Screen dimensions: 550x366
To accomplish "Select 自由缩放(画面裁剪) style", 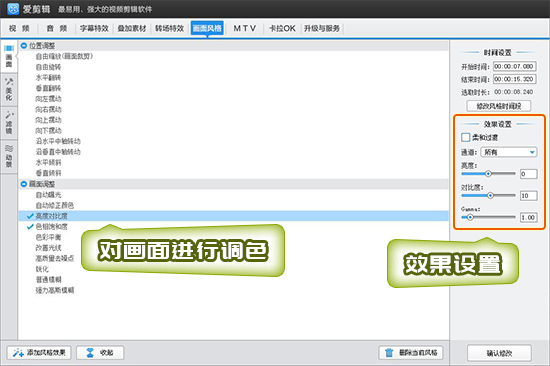I will coord(64,56).
